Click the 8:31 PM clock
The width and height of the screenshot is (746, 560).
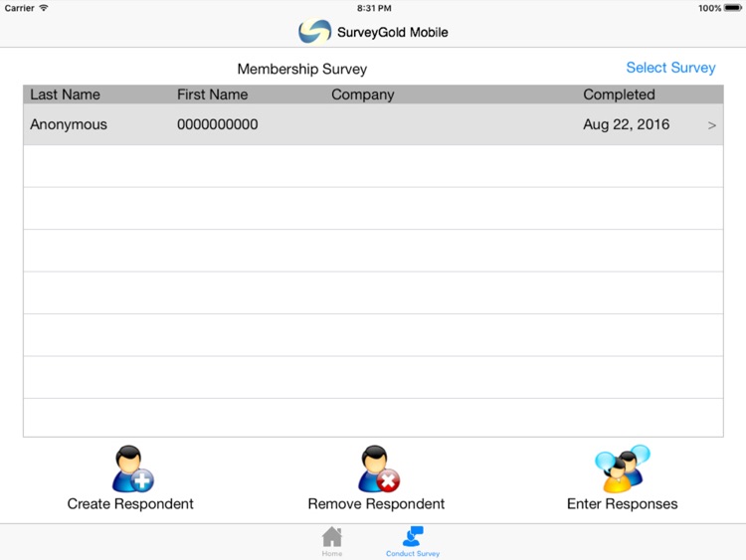tap(374, 8)
